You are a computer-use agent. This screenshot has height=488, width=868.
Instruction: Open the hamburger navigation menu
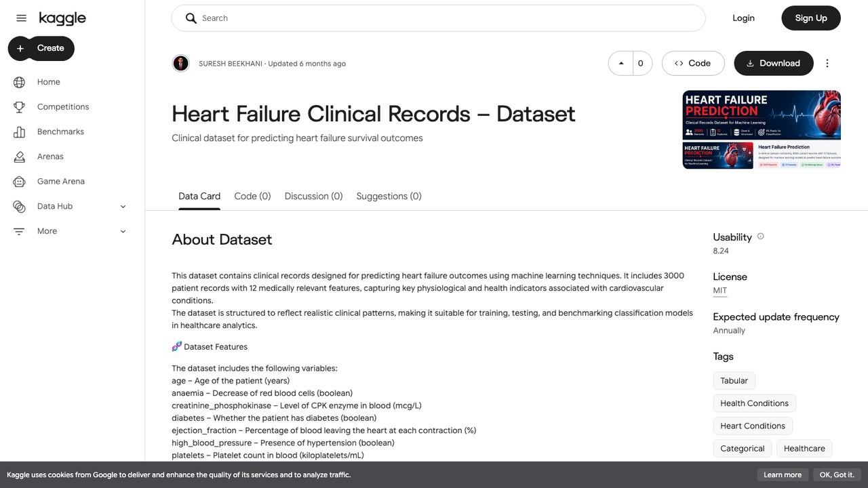tap(21, 18)
